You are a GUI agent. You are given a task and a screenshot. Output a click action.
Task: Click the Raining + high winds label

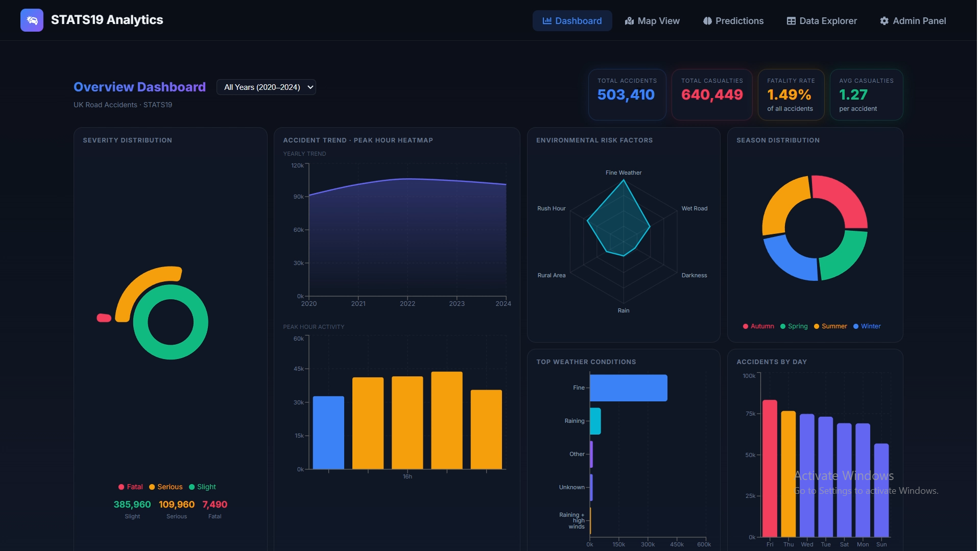click(572, 521)
